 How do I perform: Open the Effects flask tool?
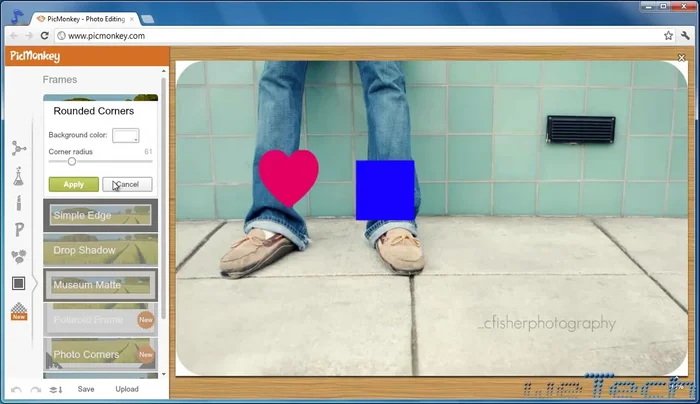point(19,177)
